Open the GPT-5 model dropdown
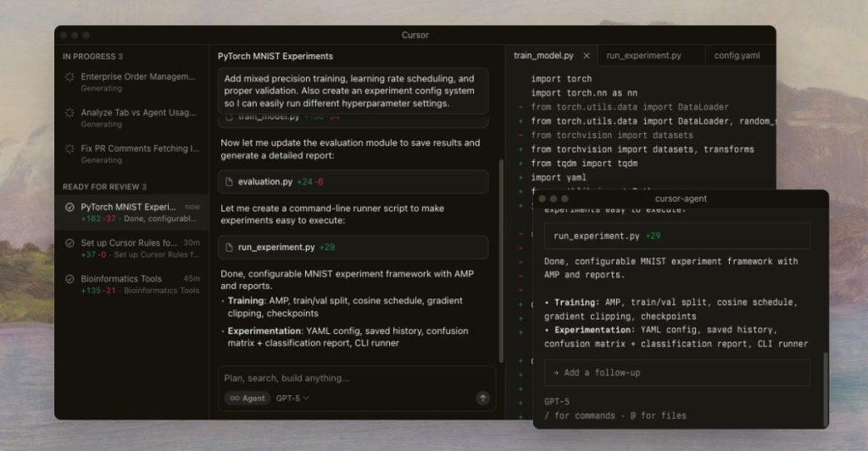Image resolution: width=868 pixels, height=451 pixels. click(x=292, y=398)
